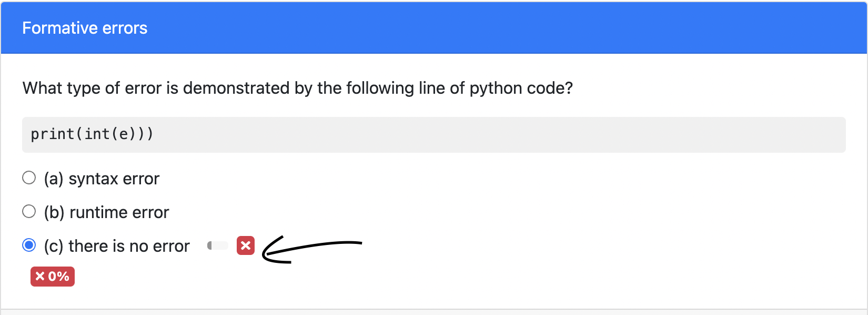Click the wrong-answer marker next to your selection

tap(245, 245)
